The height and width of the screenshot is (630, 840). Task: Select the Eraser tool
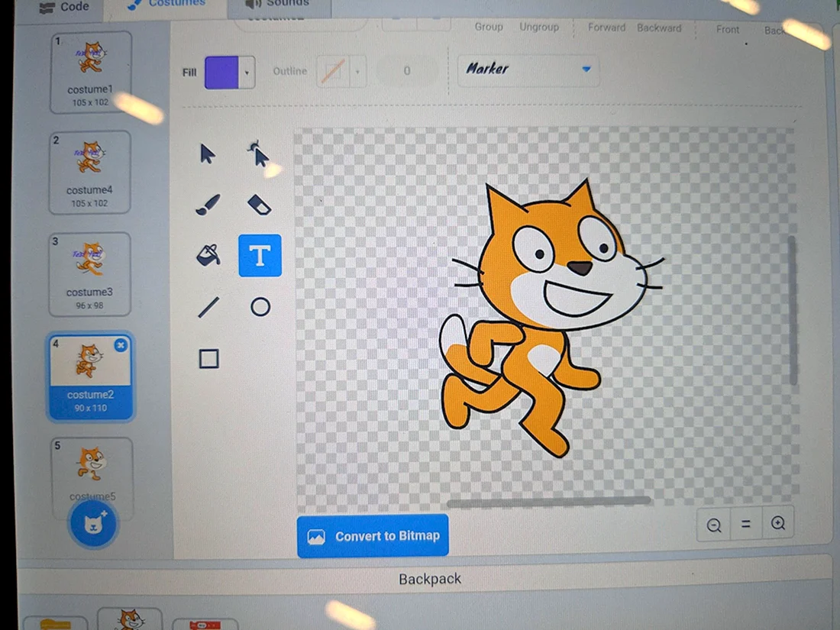coord(260,205)
